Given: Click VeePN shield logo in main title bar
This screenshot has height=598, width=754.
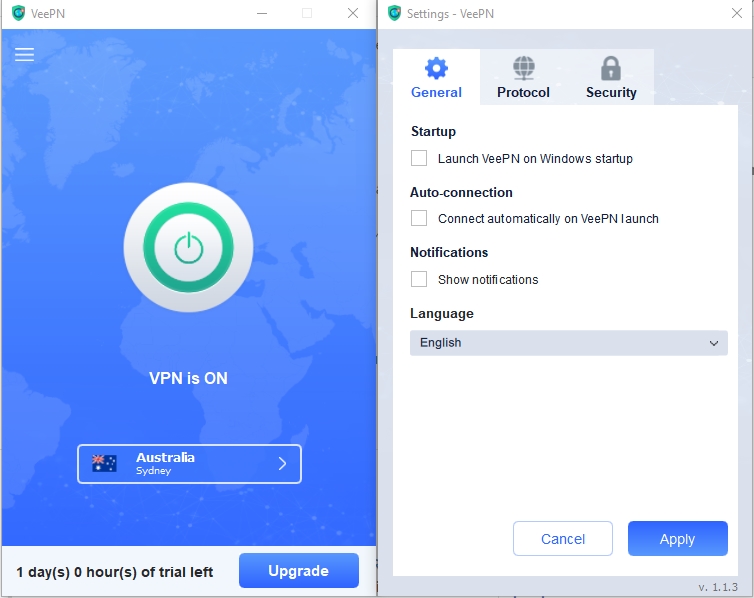Looking at the screenshot, I should pyautogui.click(x=18, y=13).
